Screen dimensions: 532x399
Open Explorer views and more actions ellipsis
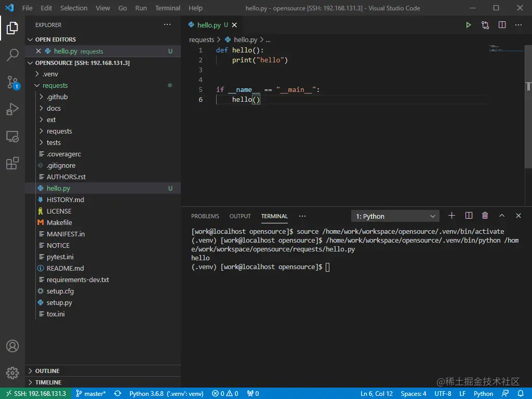(167, 25)
